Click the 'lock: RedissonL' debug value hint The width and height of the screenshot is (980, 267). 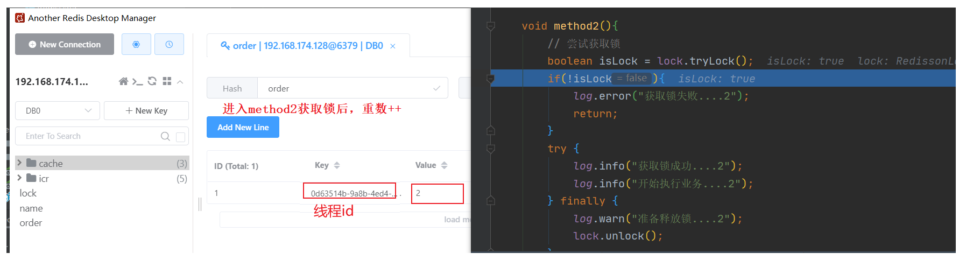click(x=906, y=61)
